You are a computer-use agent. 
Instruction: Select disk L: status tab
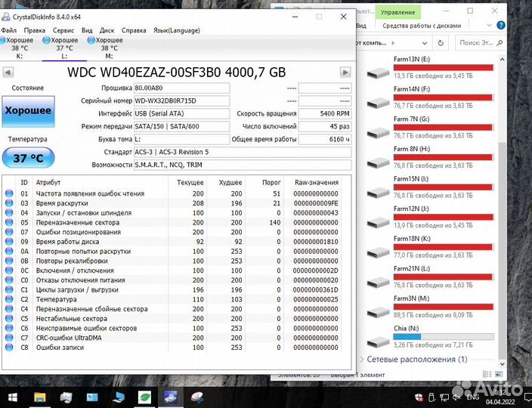tap(64, 48)
